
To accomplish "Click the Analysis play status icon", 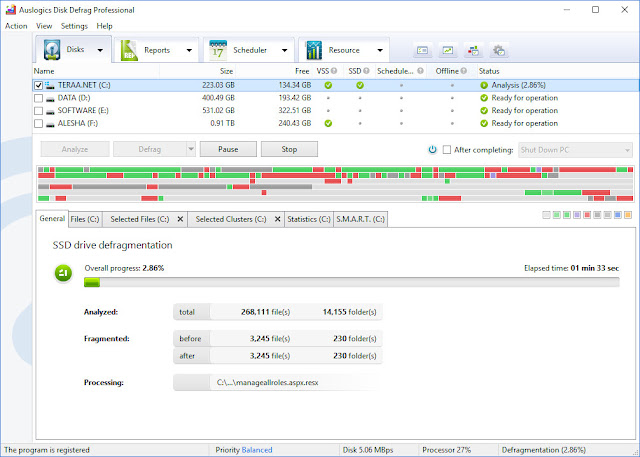I will click(x=484, y=85).
